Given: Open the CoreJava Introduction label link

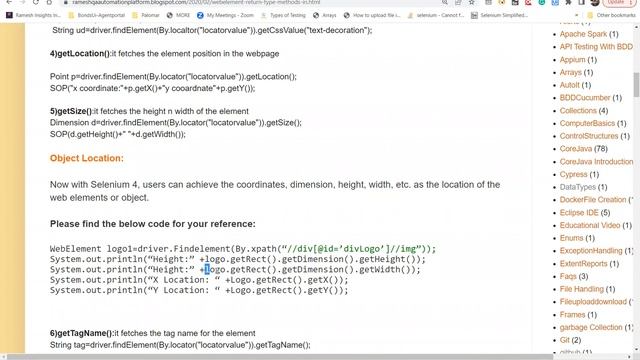Looking at the screenshot, I should click(596, 162).
